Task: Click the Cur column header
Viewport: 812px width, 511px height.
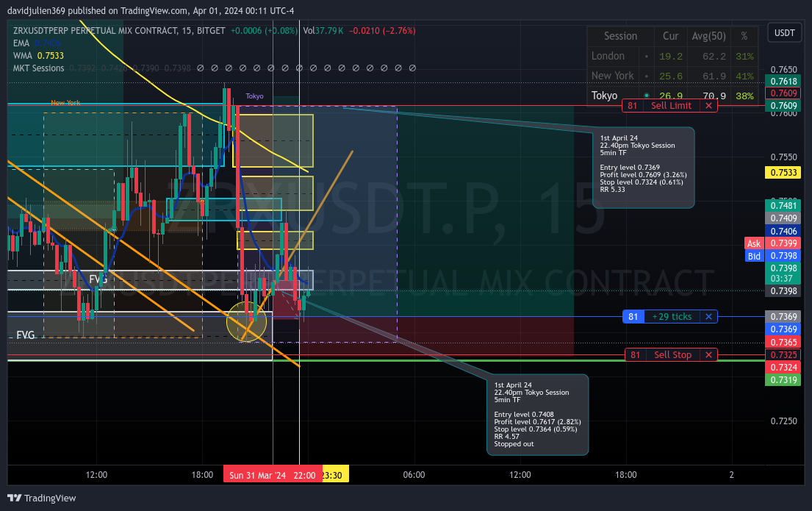Action: point(671,36)
